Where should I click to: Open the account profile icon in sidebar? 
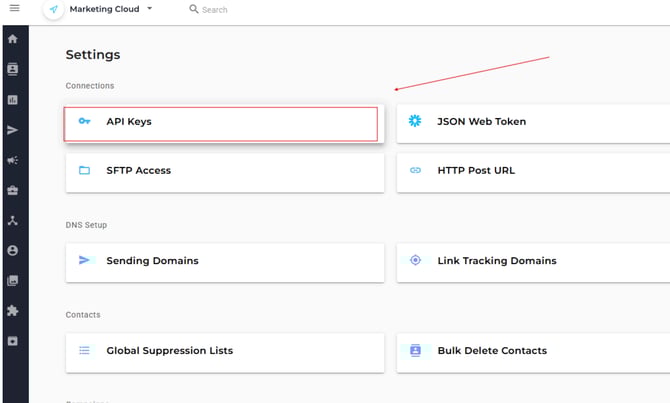(13, 250)
